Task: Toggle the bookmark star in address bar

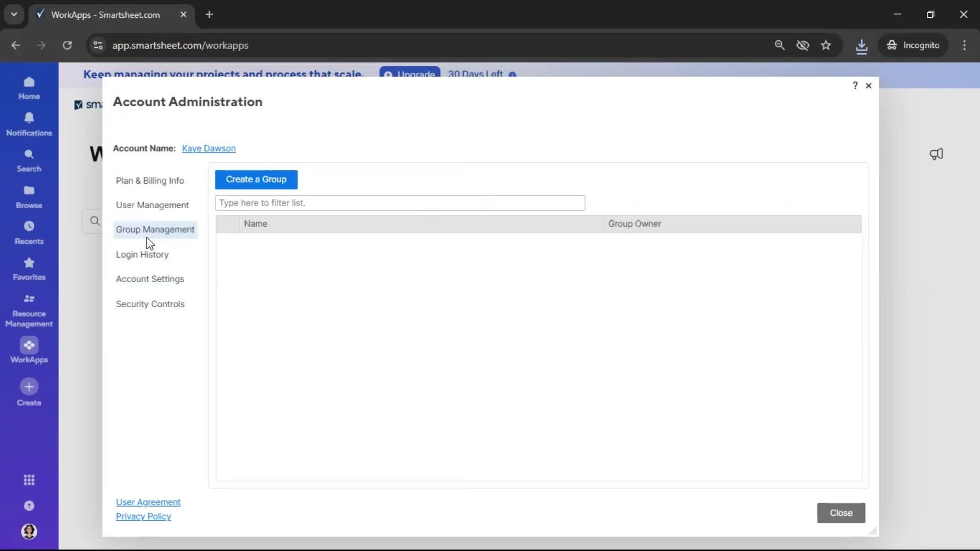Action: click(826, 45)
